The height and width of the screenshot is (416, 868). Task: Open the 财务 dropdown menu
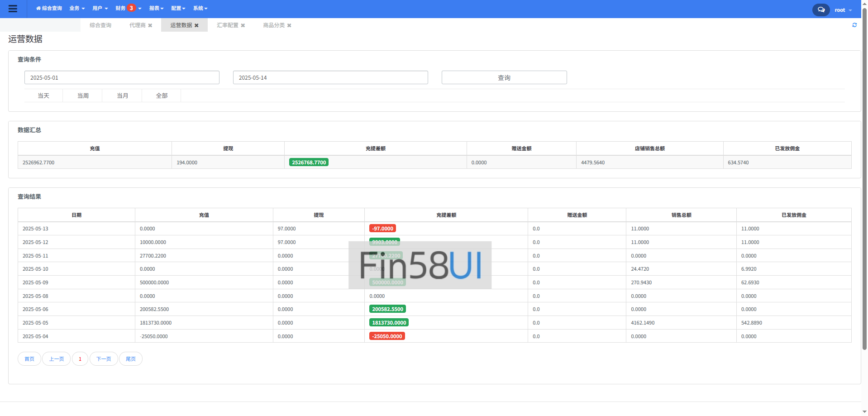pos(128,8)
